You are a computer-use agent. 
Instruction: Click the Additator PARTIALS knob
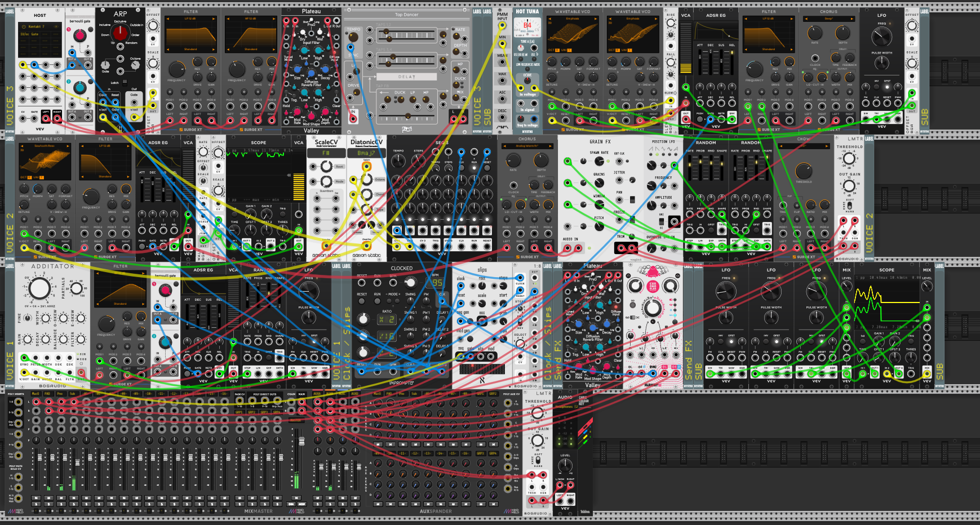pyautogui.click(x=77, y=287)
